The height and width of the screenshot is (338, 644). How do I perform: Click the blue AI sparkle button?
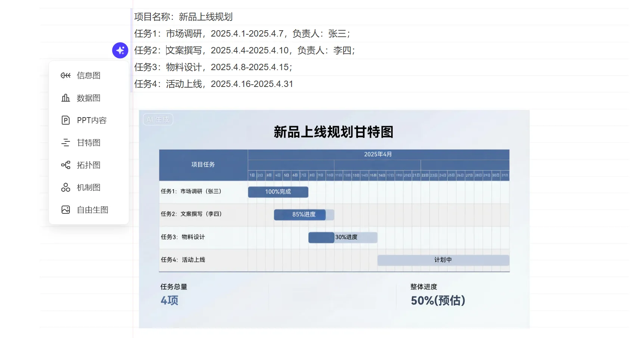point(120,50)
